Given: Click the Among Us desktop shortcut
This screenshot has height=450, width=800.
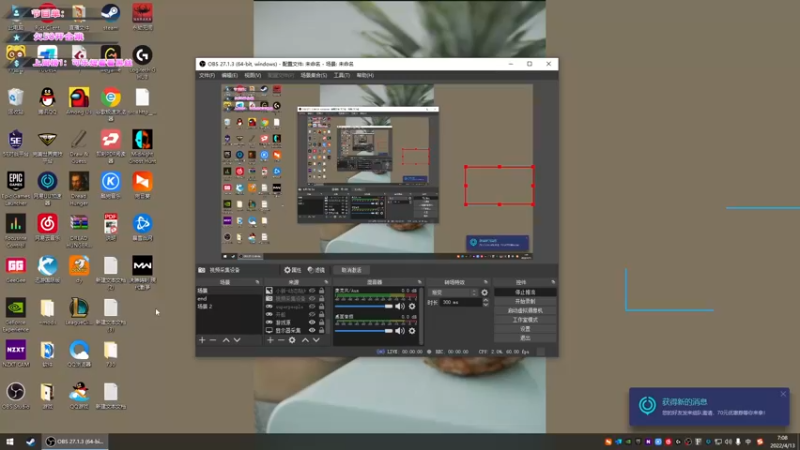Looking at the screenshot, I should (x=79, y=101).
